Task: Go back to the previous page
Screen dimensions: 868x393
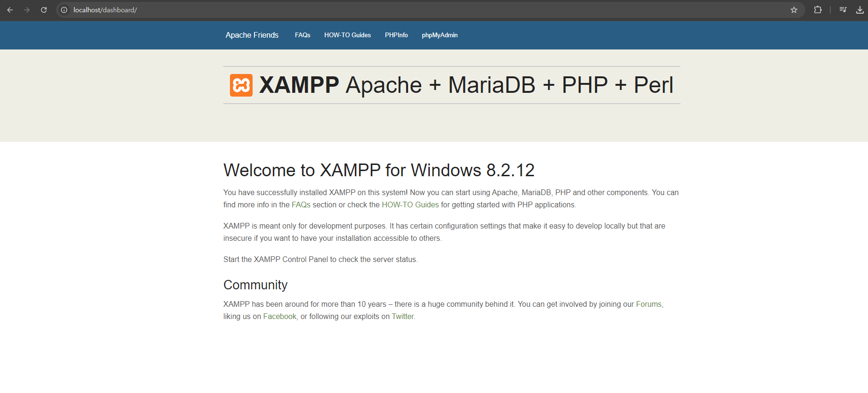Action: 10,10
